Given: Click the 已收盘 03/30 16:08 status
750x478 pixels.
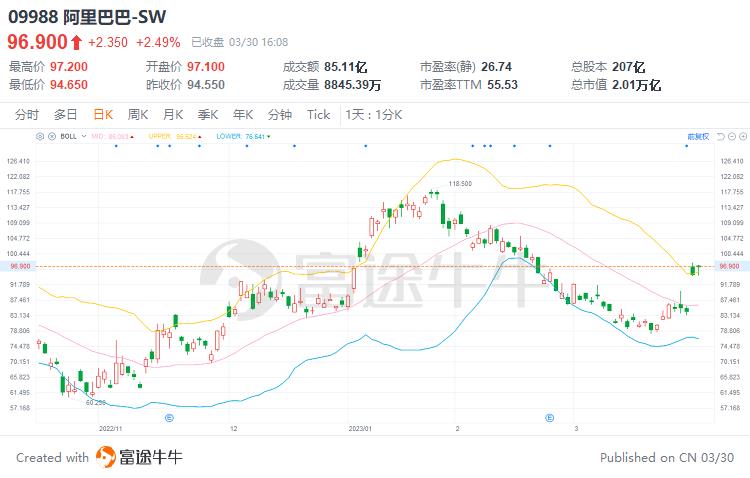Looking at the screenshot, I should click(240, 43).
